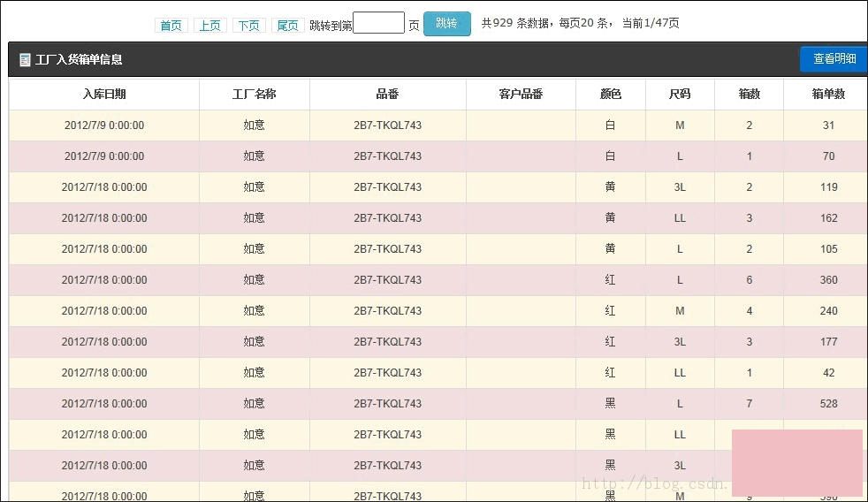The image size is (868, 502).
Task: Click size 3L cell in the 177 row
Action: [680, 342]
